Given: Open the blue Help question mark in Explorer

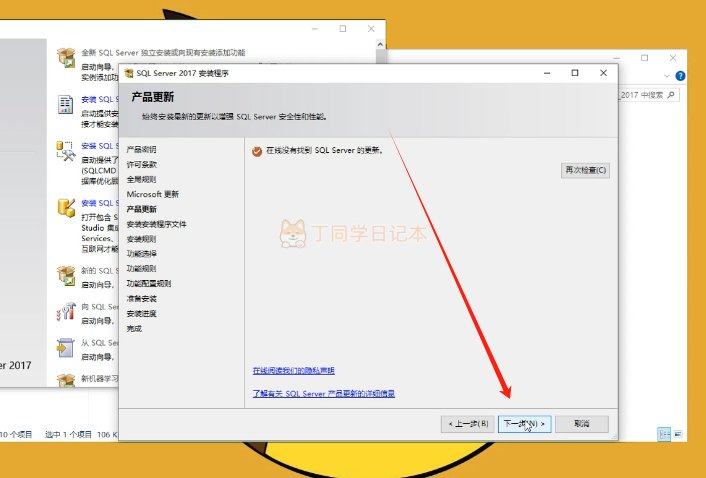Looking at the screenshot, I should (680, 76).
